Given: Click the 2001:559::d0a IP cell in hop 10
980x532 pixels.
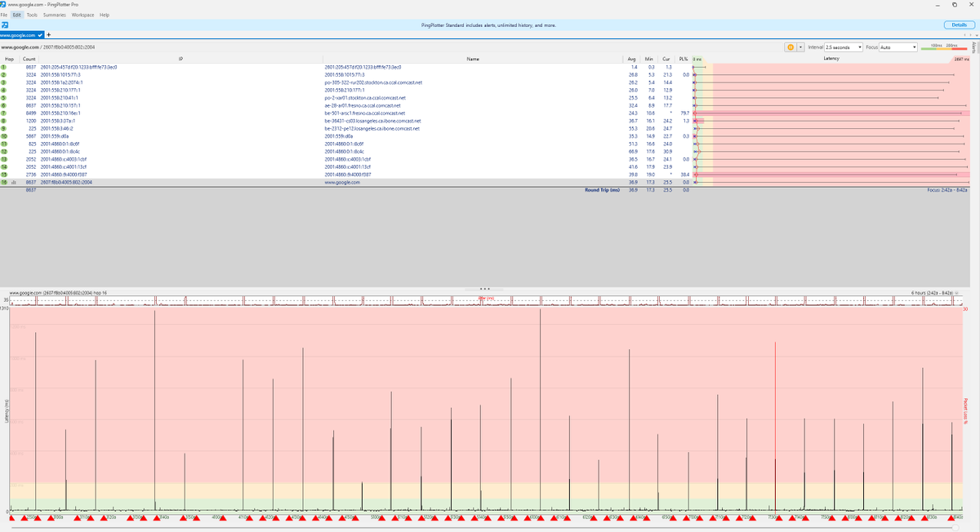Looking at the screenshot, I should (x=55, y=136).
